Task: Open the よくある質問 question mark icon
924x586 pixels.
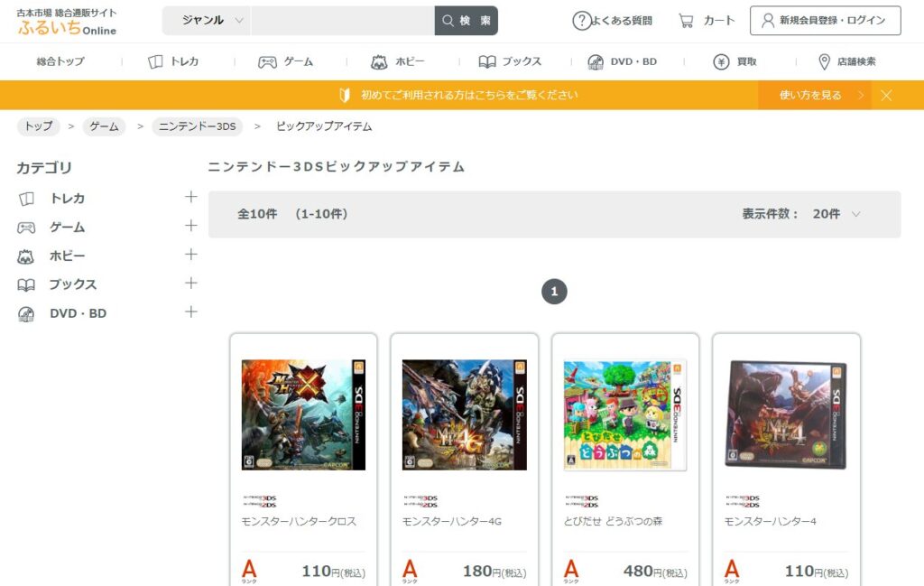Action: coord(582,21)
